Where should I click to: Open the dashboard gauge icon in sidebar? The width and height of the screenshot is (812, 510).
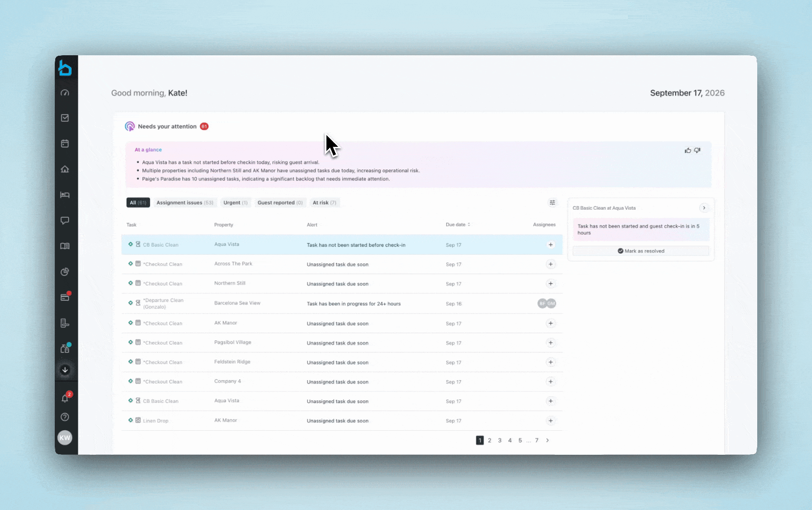(65, 93)
